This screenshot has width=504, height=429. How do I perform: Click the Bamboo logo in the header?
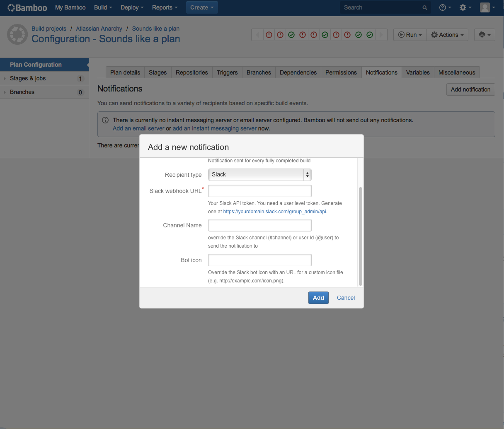tap(27, 7)
